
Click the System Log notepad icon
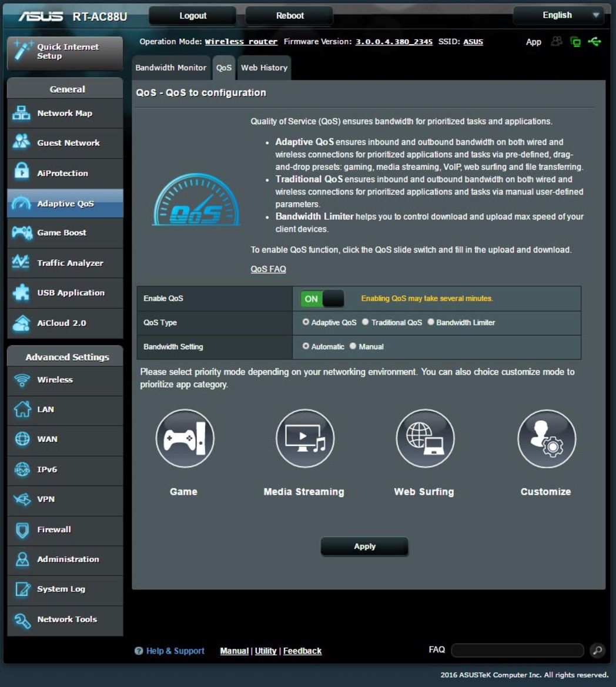pos(22,589)
